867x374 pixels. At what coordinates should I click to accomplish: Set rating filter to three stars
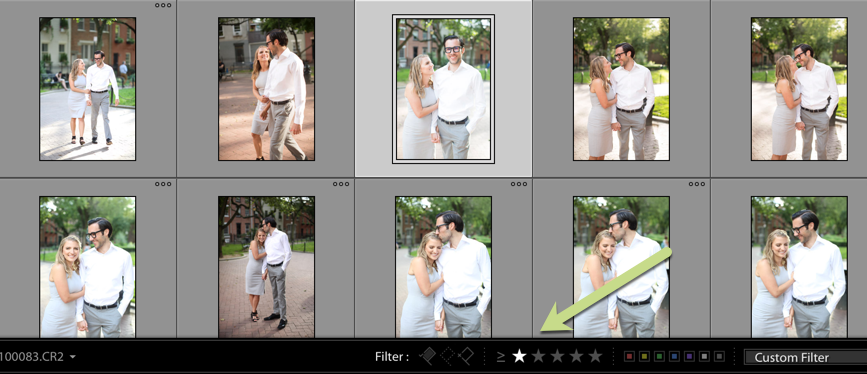[557, 356]
